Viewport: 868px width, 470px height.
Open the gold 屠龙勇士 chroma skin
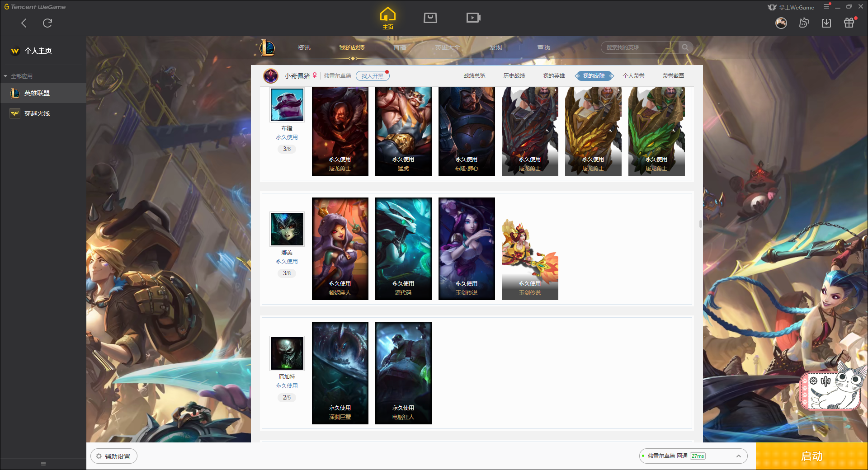click(x=593, y=131)
